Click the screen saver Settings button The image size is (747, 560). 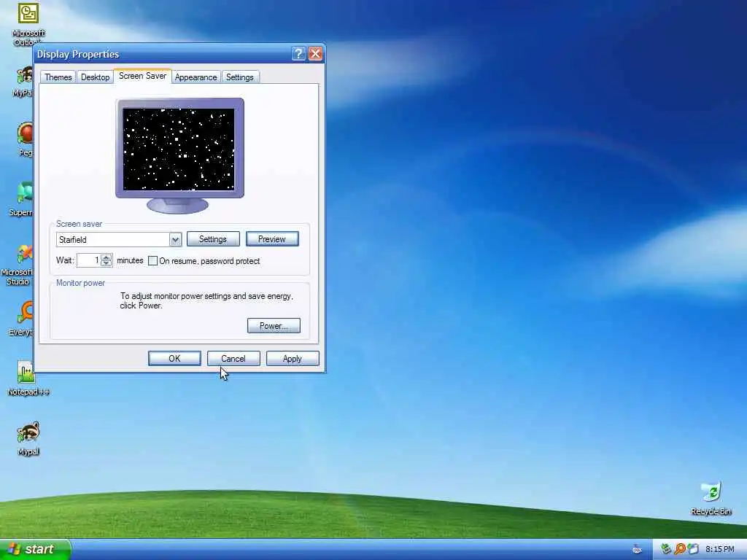coord(213,239)
